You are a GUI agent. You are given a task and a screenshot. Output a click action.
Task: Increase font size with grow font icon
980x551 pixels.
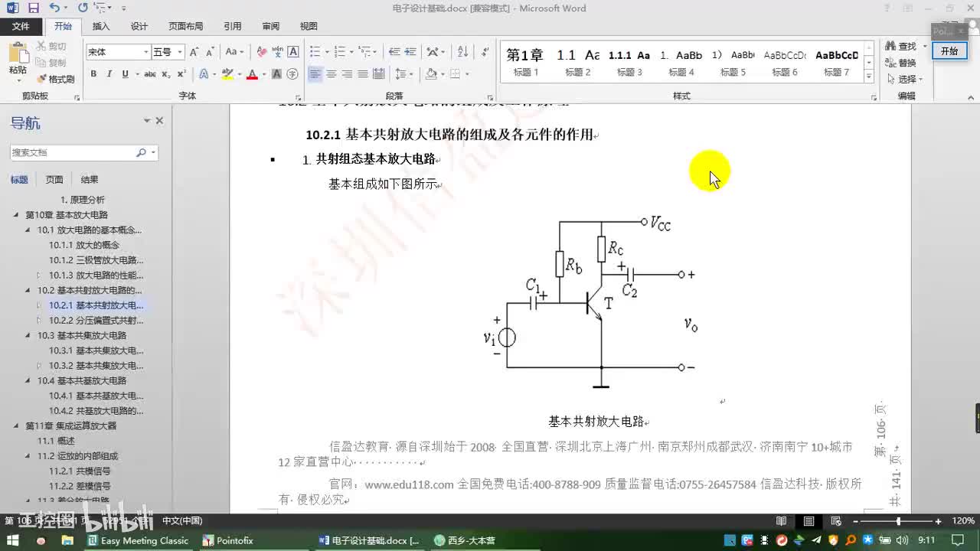194,52
